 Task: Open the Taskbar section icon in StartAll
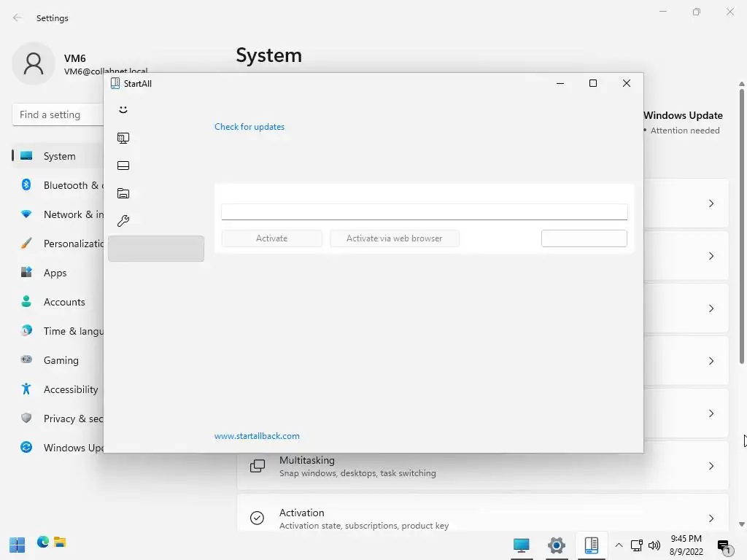(x=123, y=166)
